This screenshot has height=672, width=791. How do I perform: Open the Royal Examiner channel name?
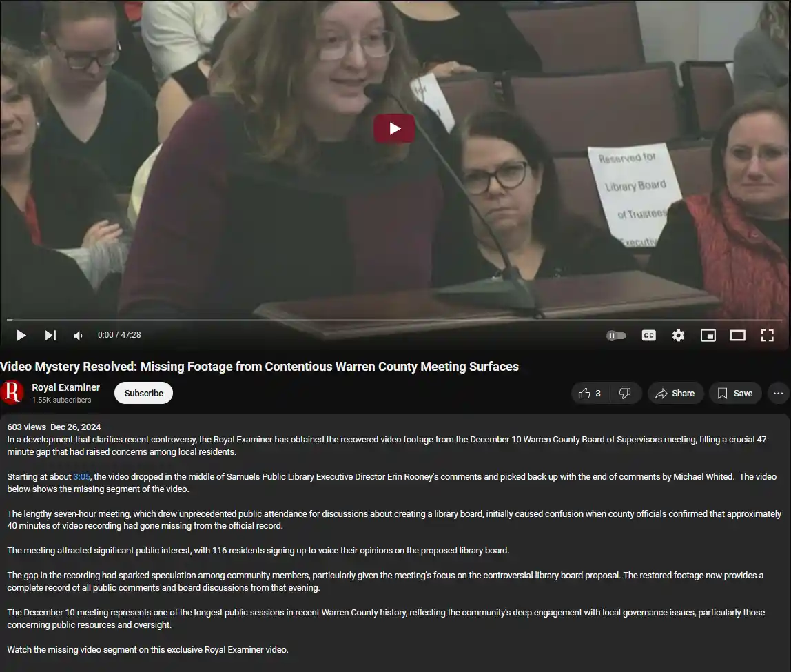(65, 387)
